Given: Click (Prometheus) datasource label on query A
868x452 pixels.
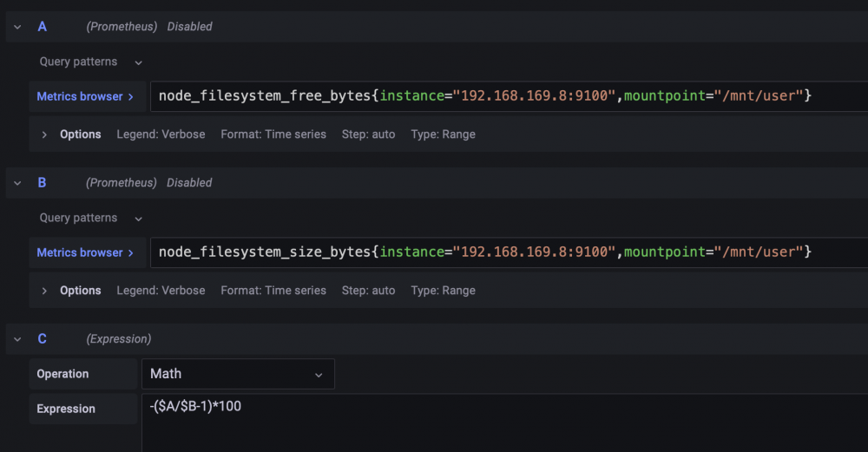Looking at the screenshot, I should 122,27.
